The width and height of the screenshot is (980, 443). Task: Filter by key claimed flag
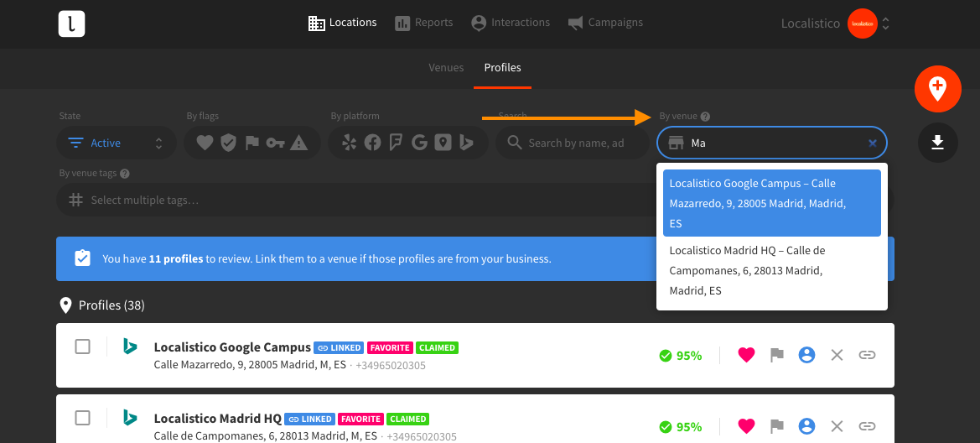(x=276, y=143)
